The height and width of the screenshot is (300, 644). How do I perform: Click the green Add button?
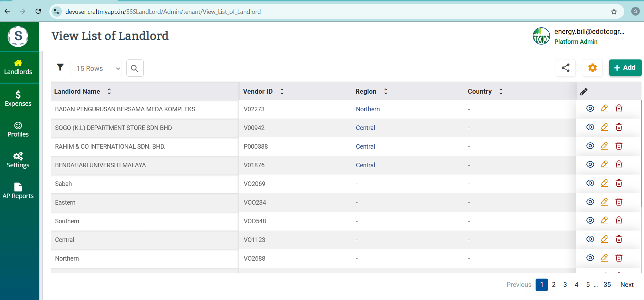[x=625, y=68]
